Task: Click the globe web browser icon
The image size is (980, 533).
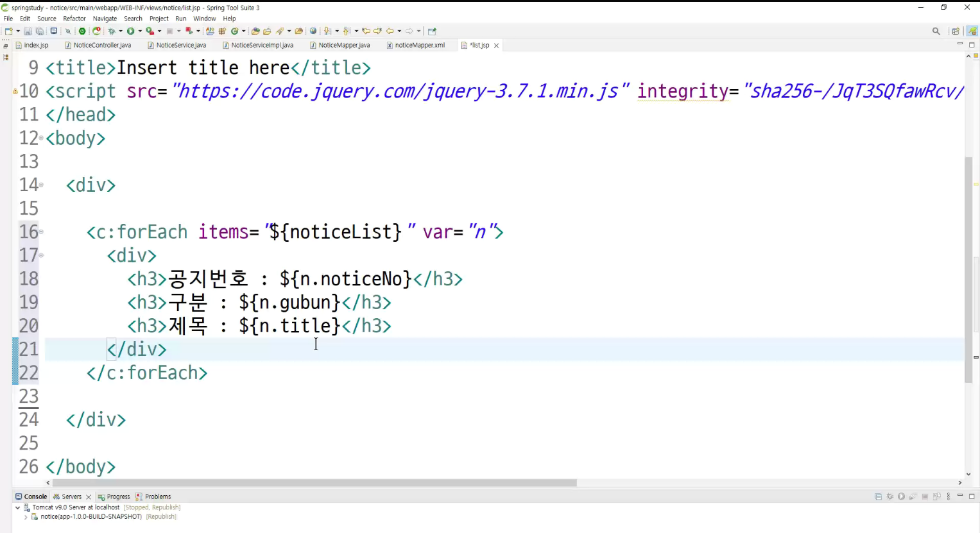Action: [x=313, y=31]
